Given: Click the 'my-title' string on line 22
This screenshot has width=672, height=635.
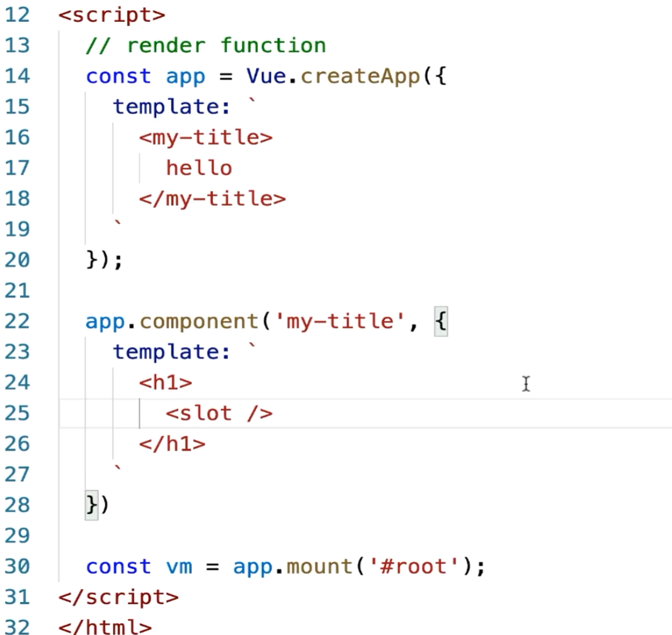Looking at the screenshot, I should point(339,321).
